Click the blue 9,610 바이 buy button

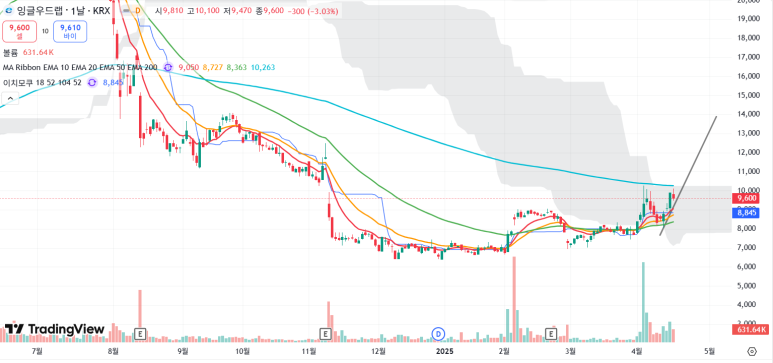pyautogui.click(x=70, y=32)
